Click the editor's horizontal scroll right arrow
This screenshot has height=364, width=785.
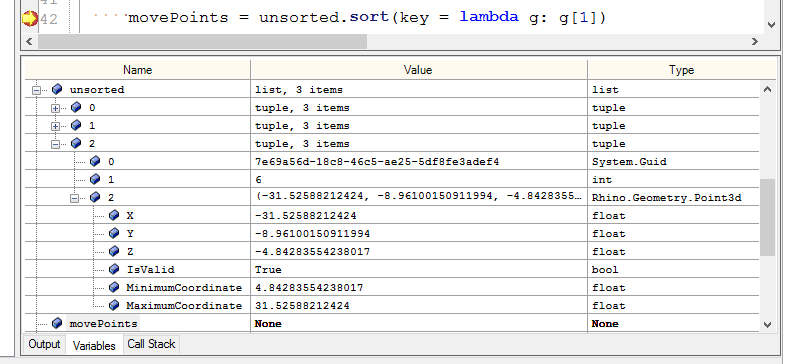click(755, 42)
